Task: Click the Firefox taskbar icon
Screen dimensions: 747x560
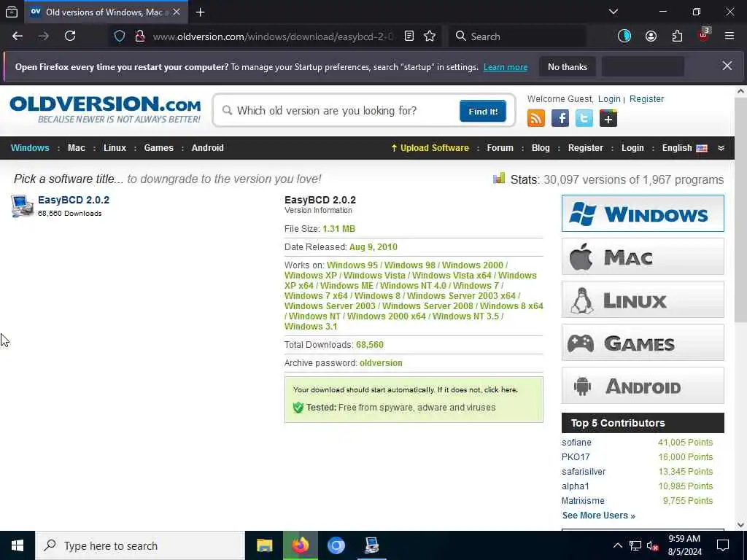Action: [300, 545]
